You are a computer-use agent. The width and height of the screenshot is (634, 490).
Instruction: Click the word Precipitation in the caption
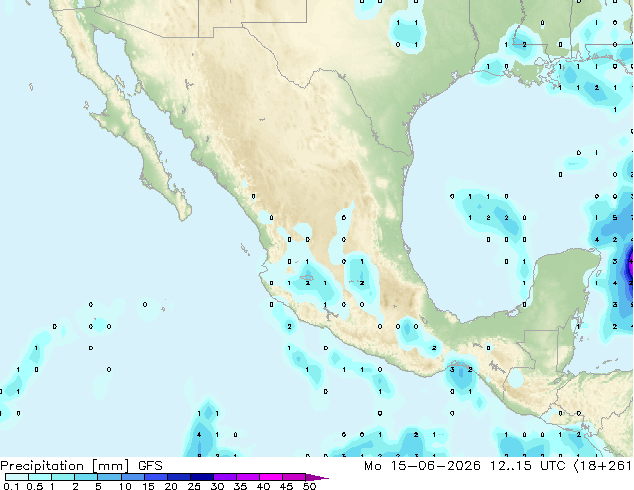(42, 466)
